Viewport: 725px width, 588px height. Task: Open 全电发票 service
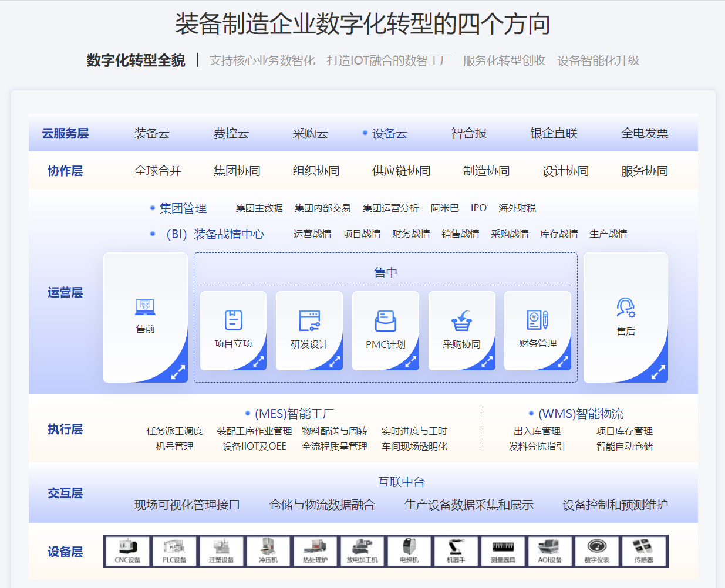pyautogui.click(x=645, y=133)
